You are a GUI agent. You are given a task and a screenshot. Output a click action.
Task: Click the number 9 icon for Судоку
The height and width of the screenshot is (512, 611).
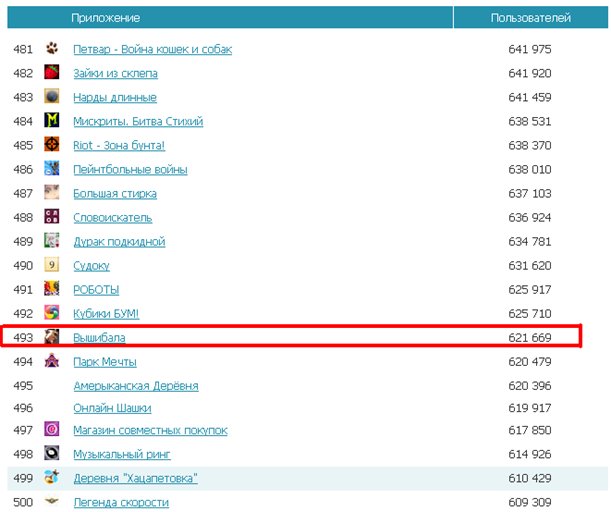tap(52, 265)
